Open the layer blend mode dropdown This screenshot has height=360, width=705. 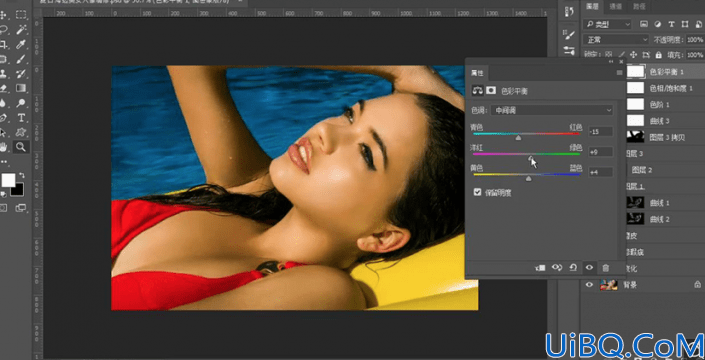pyautogui.click(x=616, y=40)
